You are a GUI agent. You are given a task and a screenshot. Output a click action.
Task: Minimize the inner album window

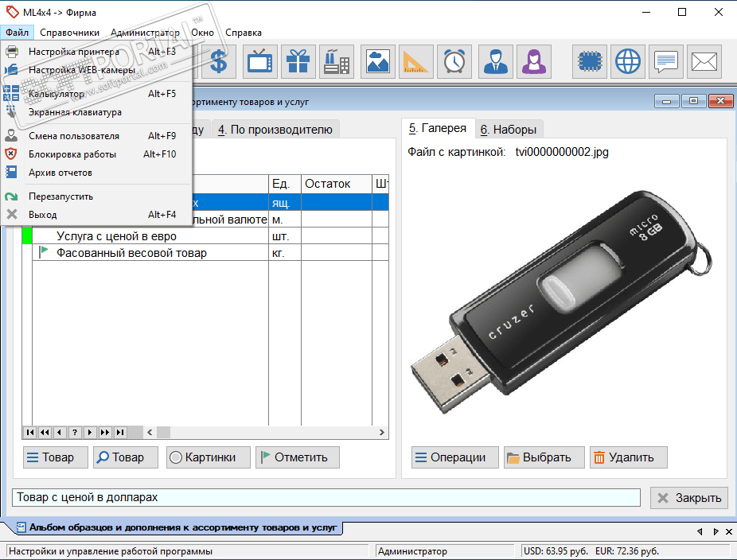click(667, 100)
